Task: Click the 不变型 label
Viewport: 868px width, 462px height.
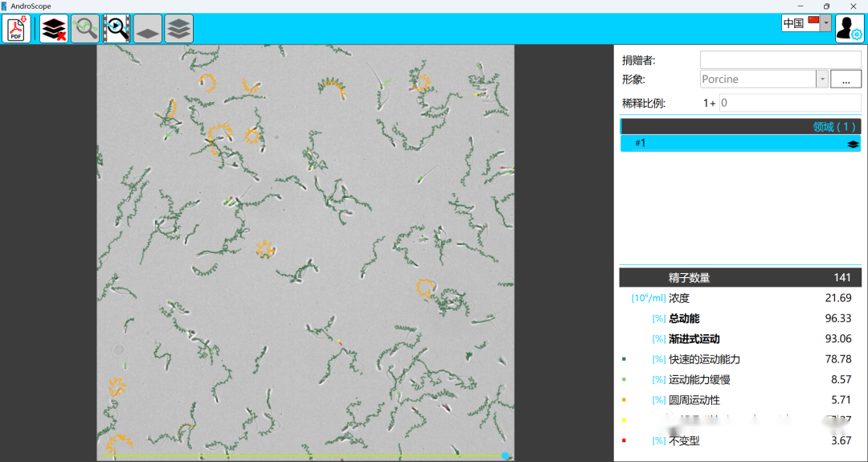Action: click(x=684, y=440)
